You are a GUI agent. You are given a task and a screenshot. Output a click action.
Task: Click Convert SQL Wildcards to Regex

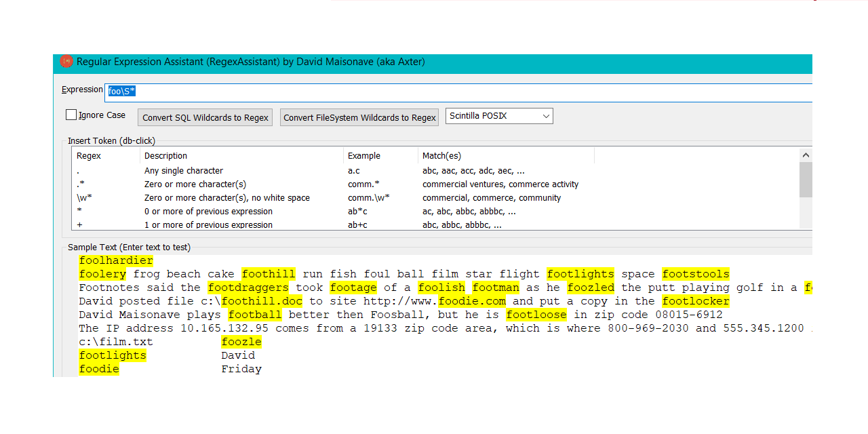click(205, 117)
